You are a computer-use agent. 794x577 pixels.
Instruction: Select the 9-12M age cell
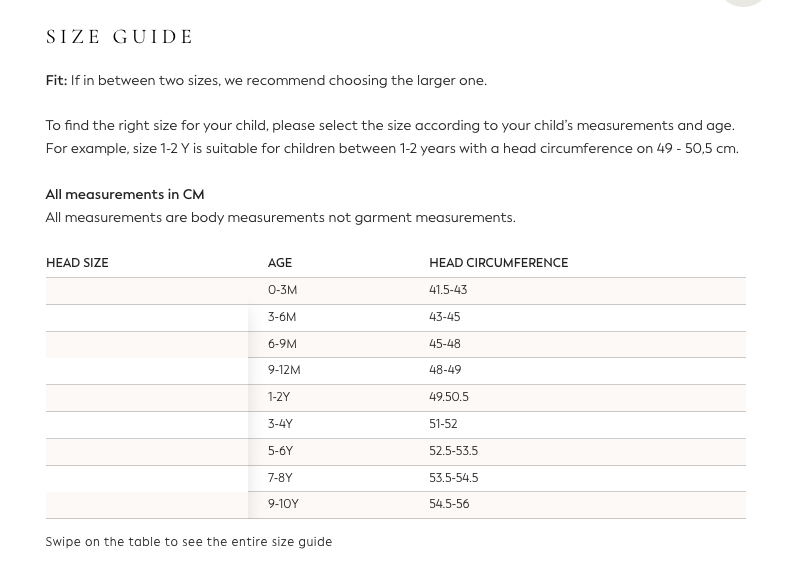[284, 370]
